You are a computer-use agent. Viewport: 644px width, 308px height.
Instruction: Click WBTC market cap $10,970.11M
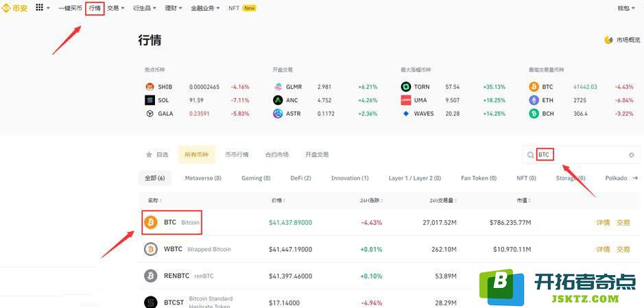pyautogui.click(x=512, y=249)
